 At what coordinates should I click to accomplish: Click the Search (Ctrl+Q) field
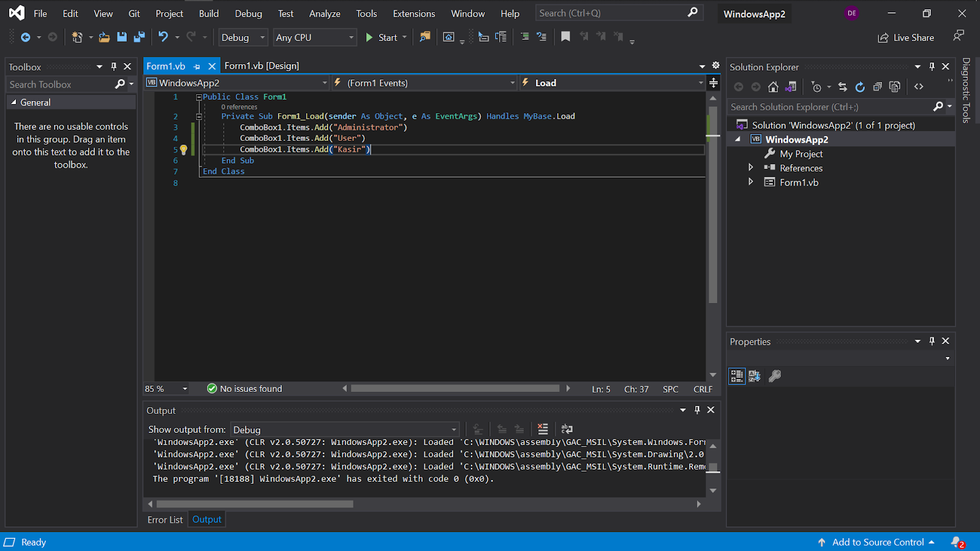619,13
